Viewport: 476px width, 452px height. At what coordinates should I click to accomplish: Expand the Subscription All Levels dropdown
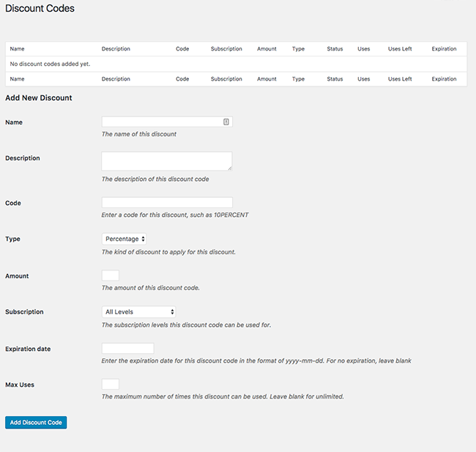pos(138,312)
